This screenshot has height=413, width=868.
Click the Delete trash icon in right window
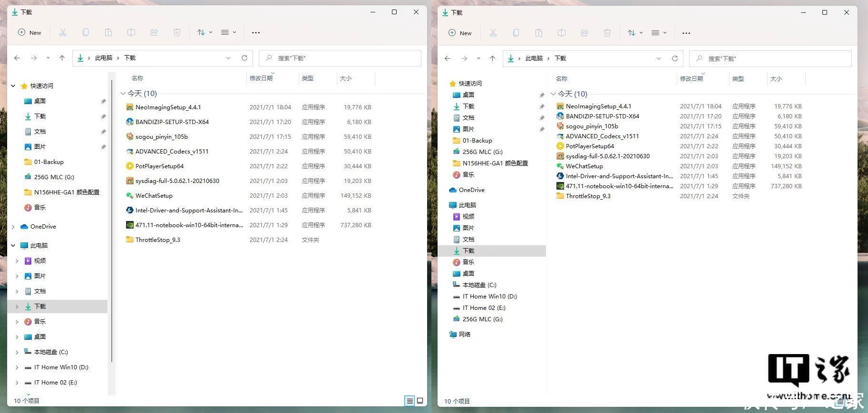(x=607, y=33)
